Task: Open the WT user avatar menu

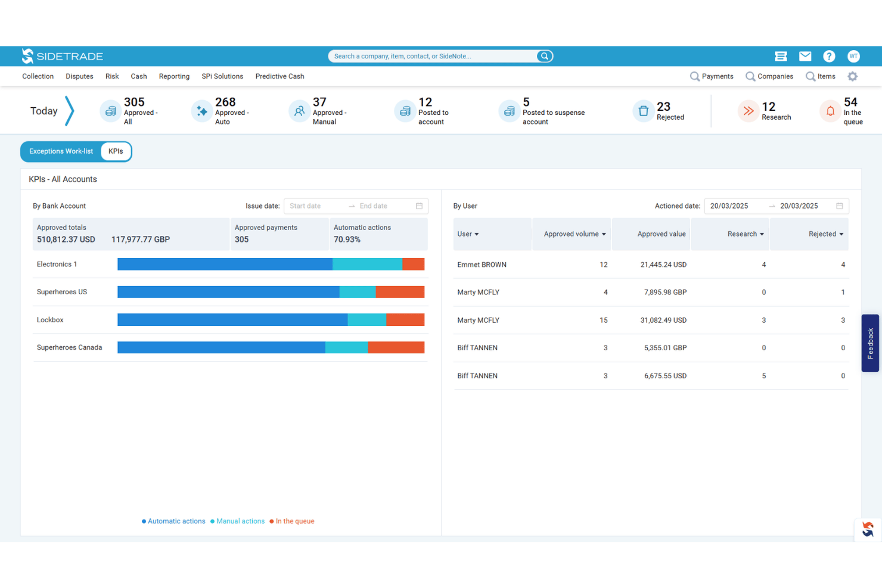Action: [853, 56]
